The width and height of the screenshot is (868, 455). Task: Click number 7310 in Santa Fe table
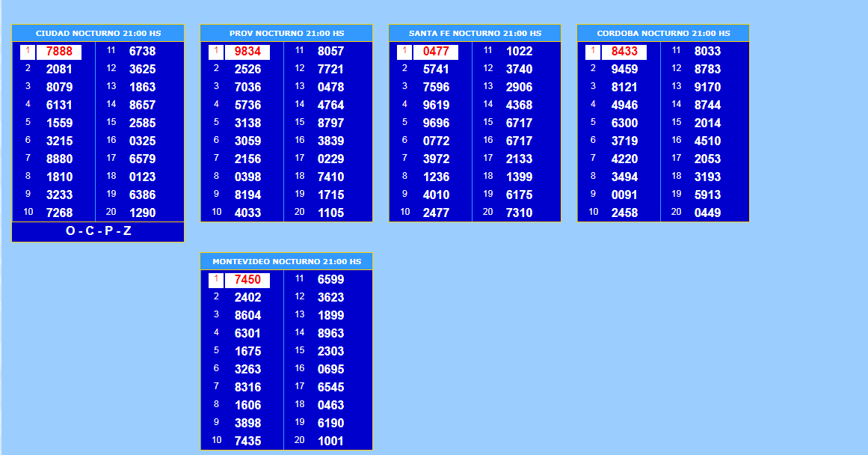519,213
